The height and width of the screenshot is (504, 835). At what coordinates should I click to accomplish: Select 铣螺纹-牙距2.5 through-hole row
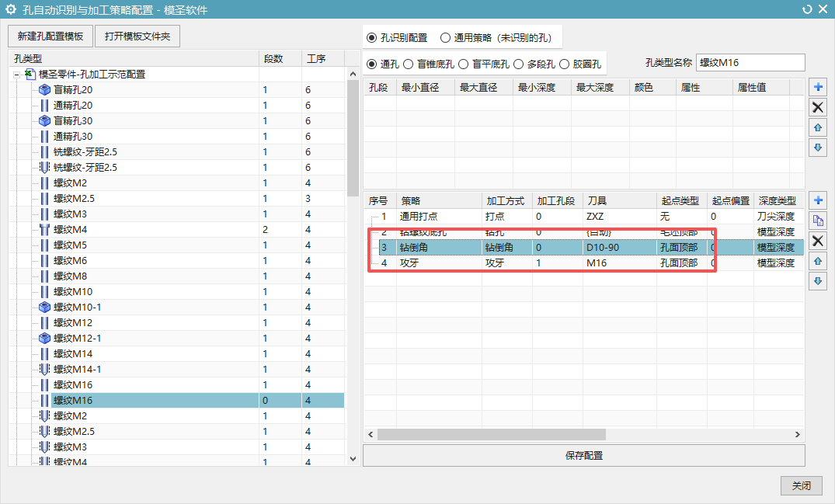[177, 151]
